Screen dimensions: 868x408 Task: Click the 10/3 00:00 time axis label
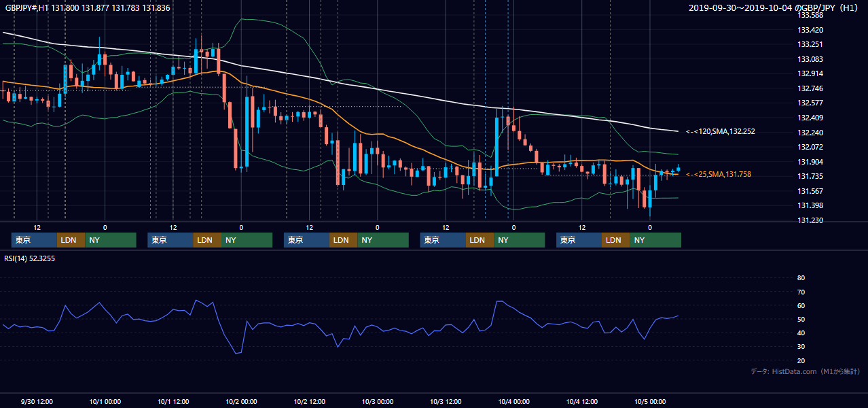378,401
